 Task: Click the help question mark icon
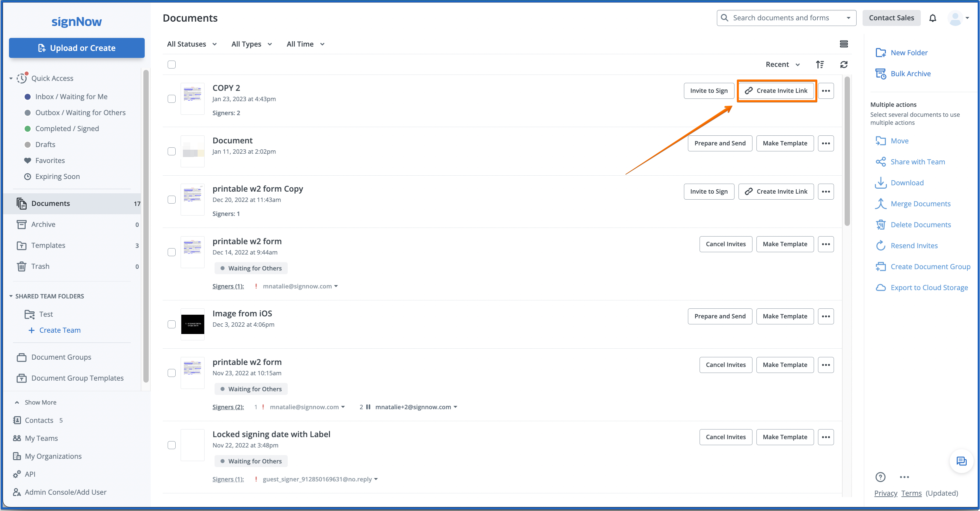[880, 477]
